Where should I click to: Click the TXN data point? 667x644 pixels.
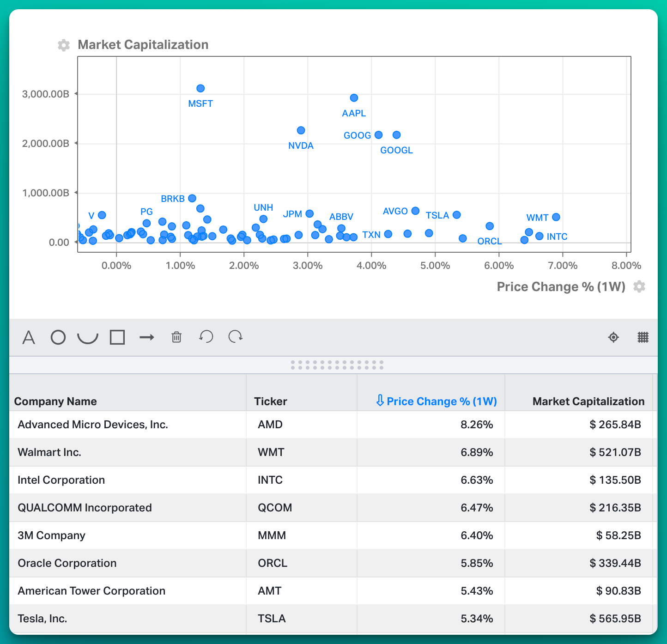point(388,234)
